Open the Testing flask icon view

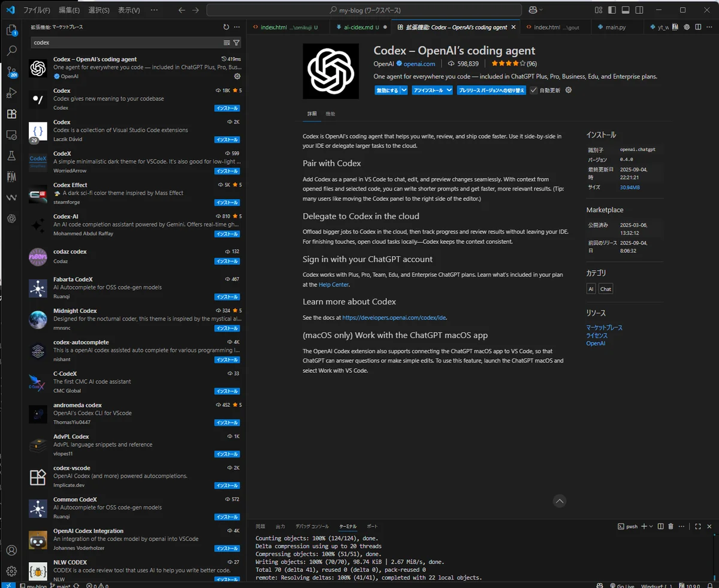click(x=11, y=156)
